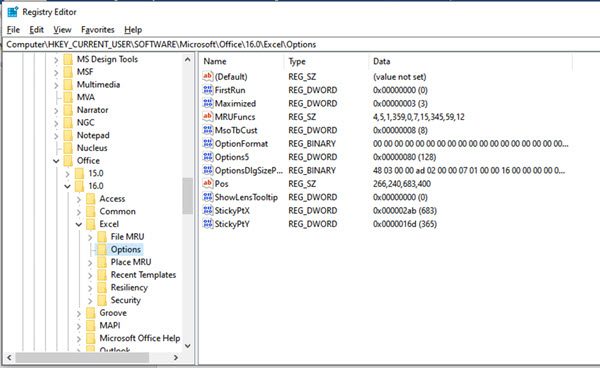Image resolution: width=600 pixels, height=368 pixels.
Task: Click the tree pane vertical scrollbar thumb
Action: [x=188, y=196]
